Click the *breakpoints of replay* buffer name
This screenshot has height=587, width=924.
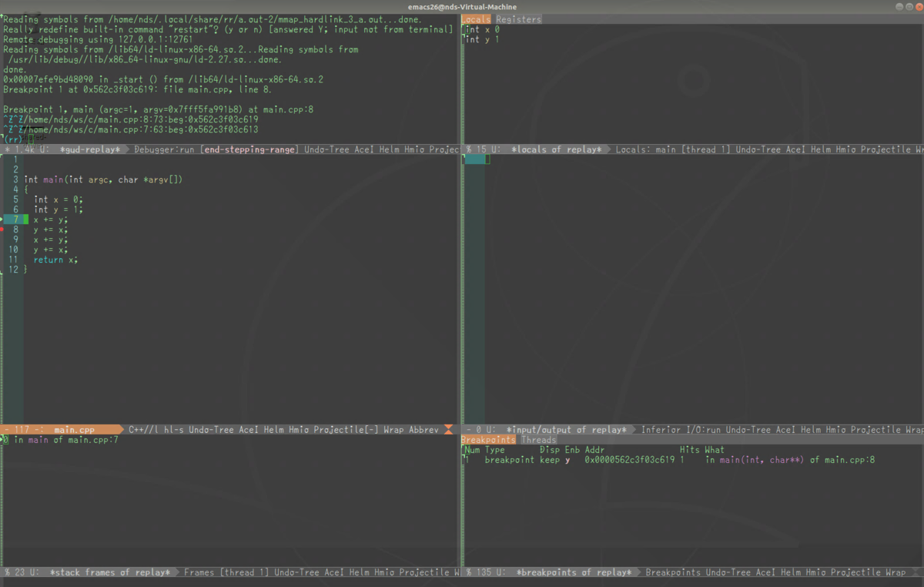574,572
